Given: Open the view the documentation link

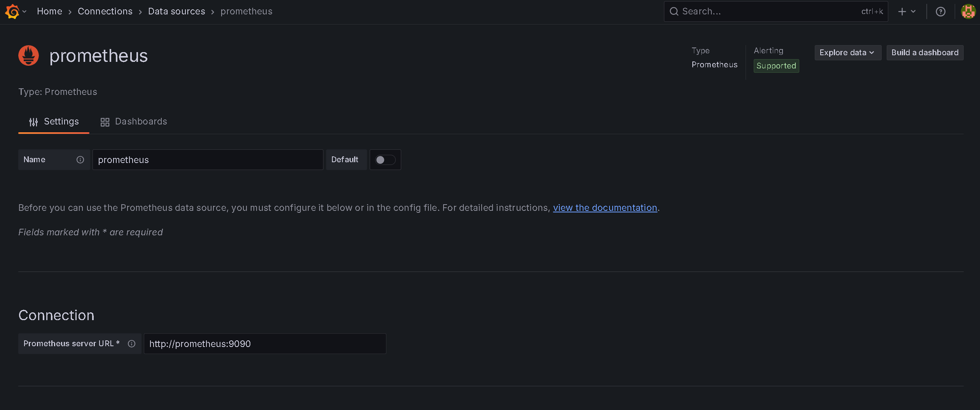Looking at the screenshot, I should click(x=605, y=208).
